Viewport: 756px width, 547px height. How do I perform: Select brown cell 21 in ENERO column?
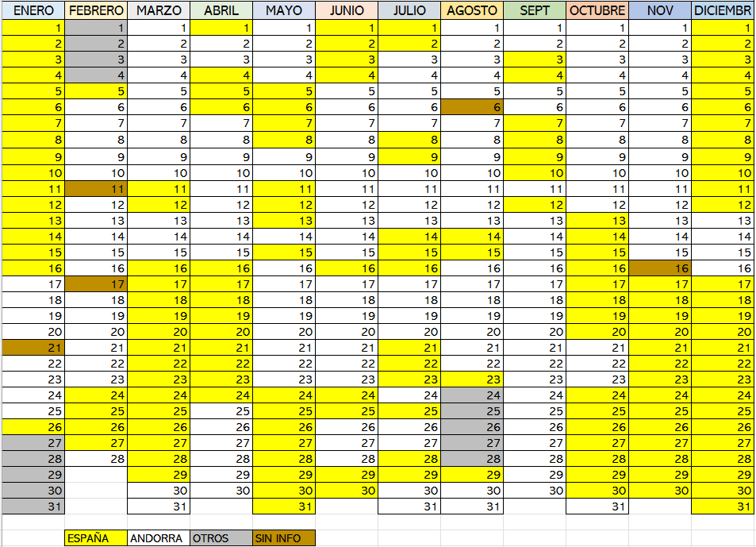click(33, 347)
